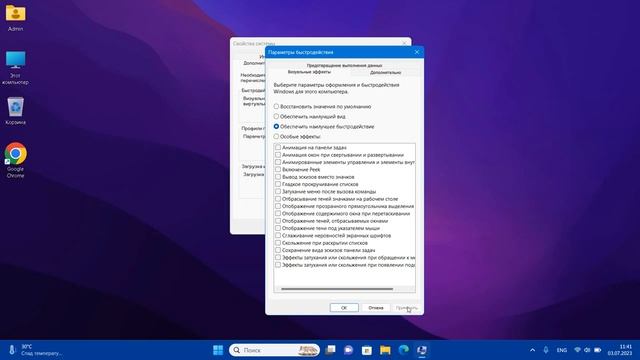The height and width of the screenshot is (360, 640).
Task: Click the active system properties taskbar icon
Action: tap(422, 350)
